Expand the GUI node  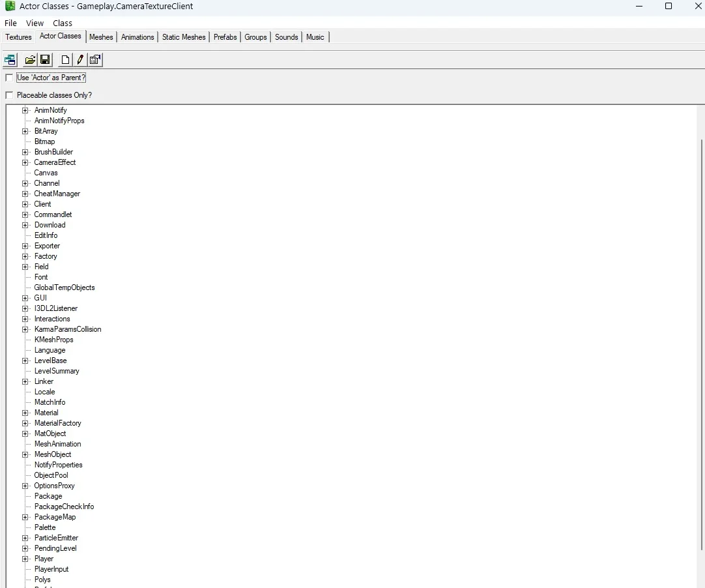click(x=25, y=299)
